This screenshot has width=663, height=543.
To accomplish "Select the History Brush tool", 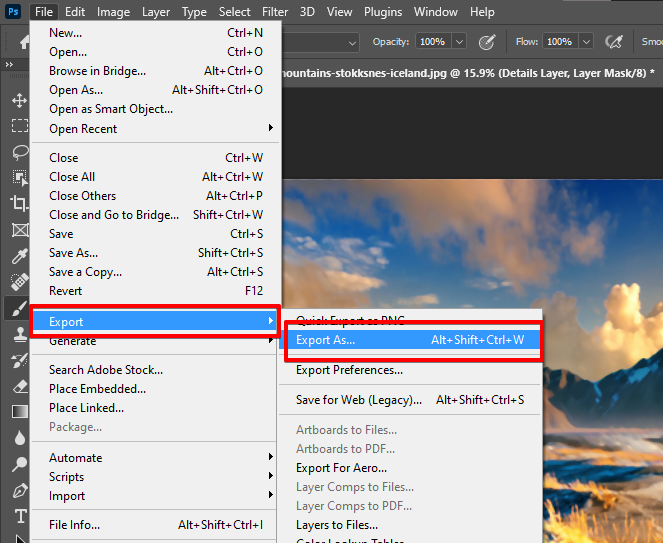I will tap(19, 360).
